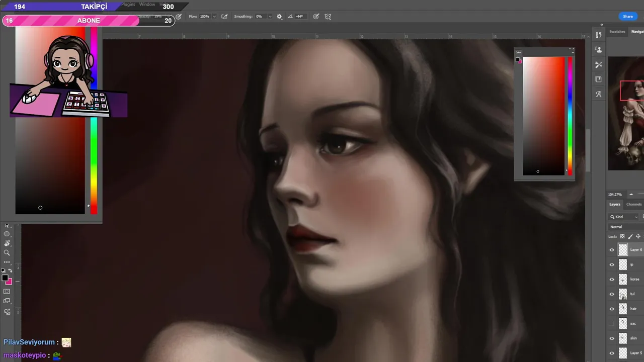Click zoom-out mountain icon in Navigator

[x=631, y=194]
